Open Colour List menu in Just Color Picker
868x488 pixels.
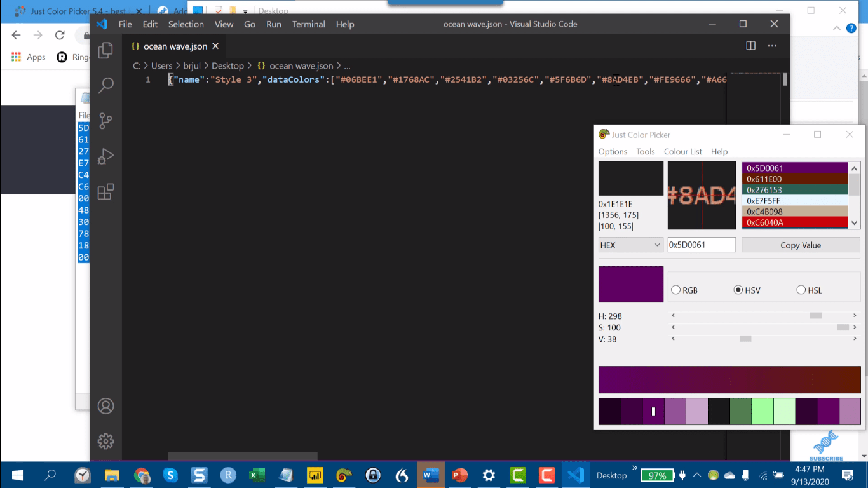tap(683, 151)
